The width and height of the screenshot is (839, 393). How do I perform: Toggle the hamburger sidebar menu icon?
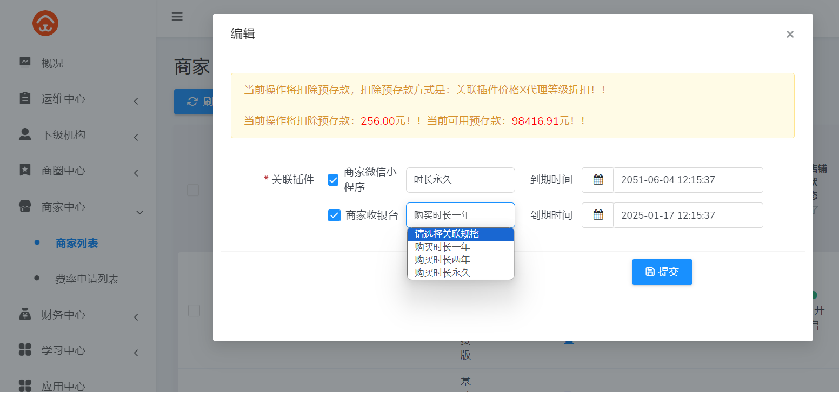tap(177, 17)
